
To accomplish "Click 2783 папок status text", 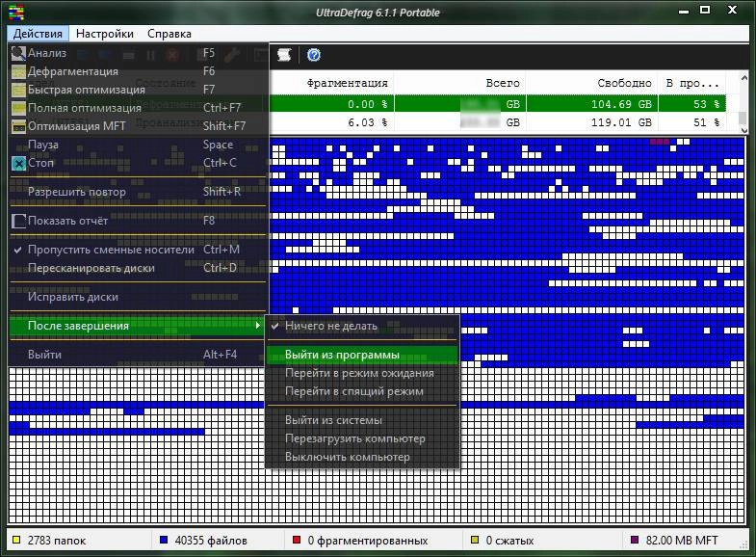I will 57,541.
